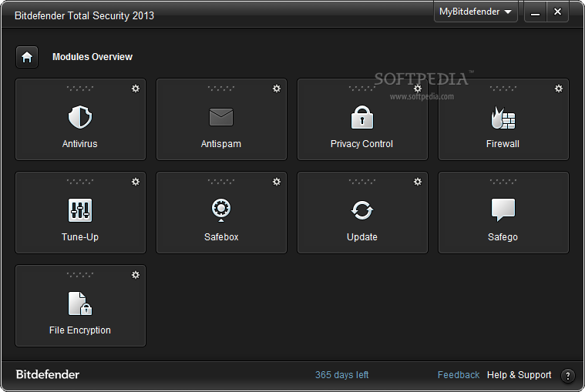This screenshot has width=585, height=392.
Task: Click the Update label text
Action: 362,237
